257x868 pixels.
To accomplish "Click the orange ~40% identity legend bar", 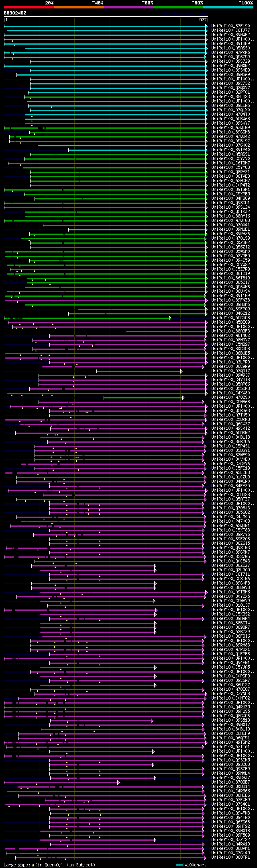I will [78, 7].
